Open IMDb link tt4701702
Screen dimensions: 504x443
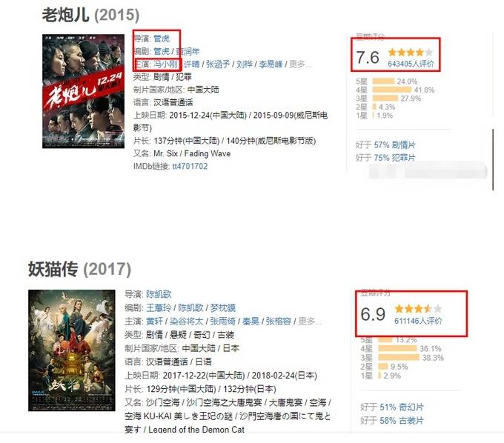[190, 167]
